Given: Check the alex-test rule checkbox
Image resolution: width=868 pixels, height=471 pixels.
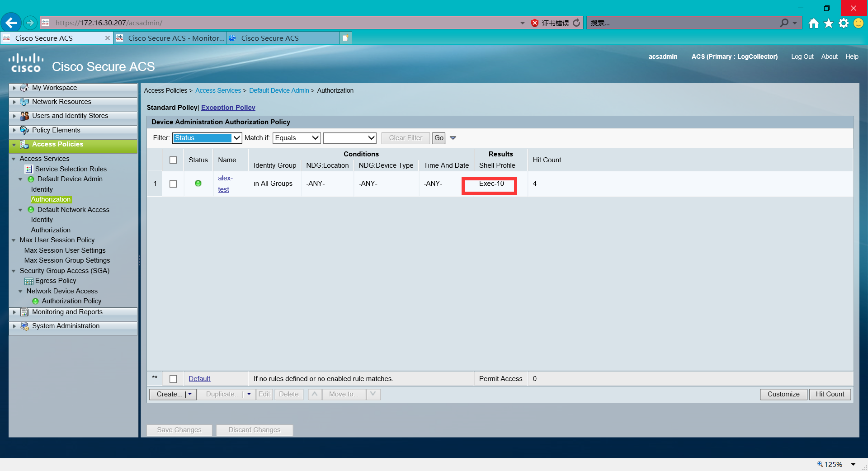Looking at the screenshot, I should coord(173,184).
